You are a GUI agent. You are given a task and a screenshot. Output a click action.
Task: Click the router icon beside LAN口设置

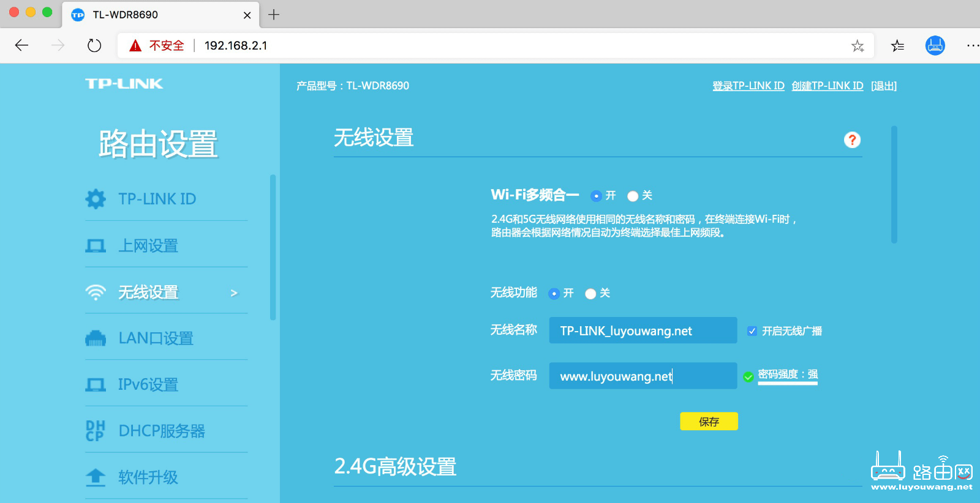coord(96,338)
